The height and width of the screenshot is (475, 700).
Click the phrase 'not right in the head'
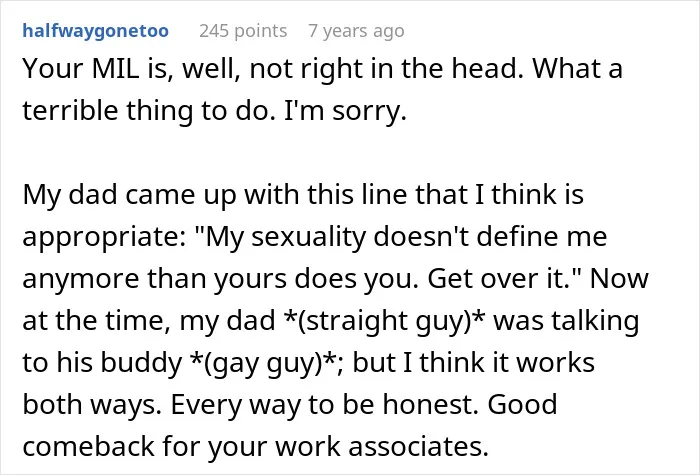click(x=386, y=69)
